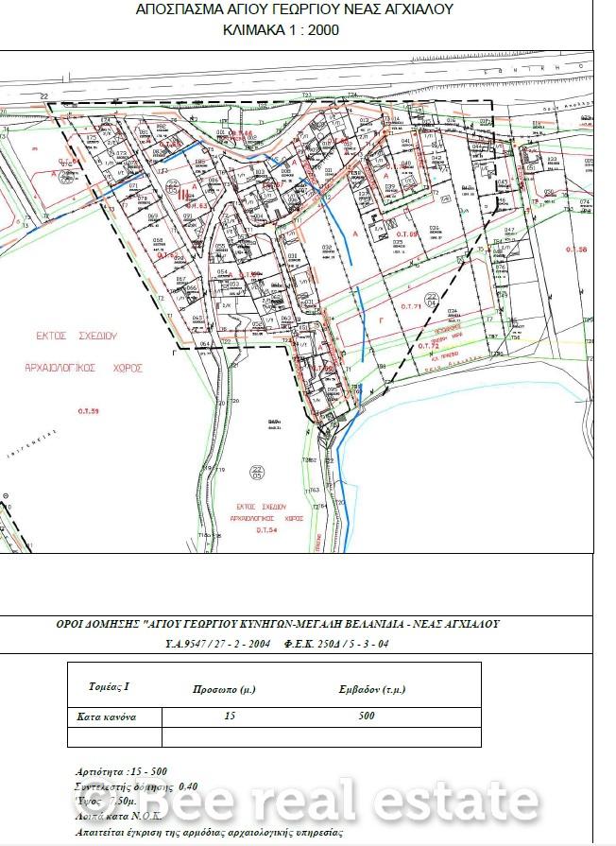
Task: Click the Κατα κανόνα row cell
Action: pyautogui.click(x=106, y=716)
